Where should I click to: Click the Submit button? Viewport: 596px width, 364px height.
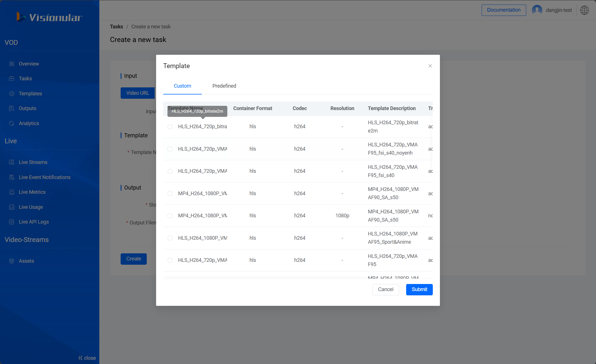coord(419,290)
